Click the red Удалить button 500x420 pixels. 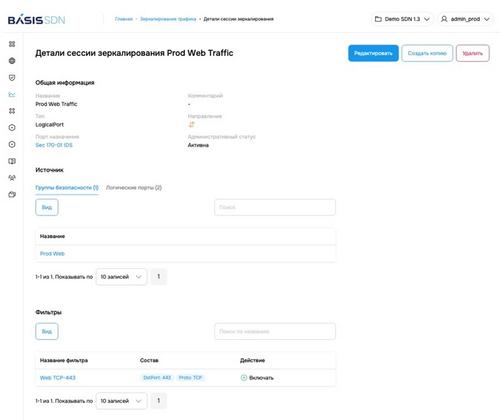(x=473, y=53)
